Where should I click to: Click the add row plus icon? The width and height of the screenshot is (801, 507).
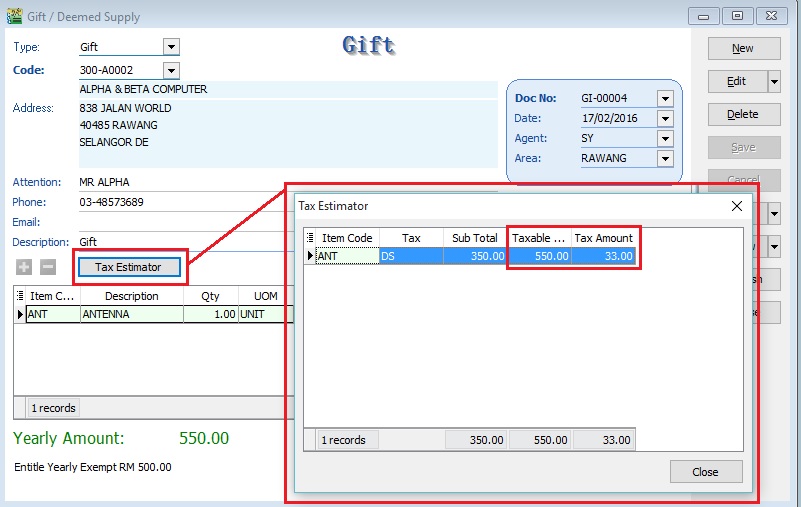pos(25,267)
